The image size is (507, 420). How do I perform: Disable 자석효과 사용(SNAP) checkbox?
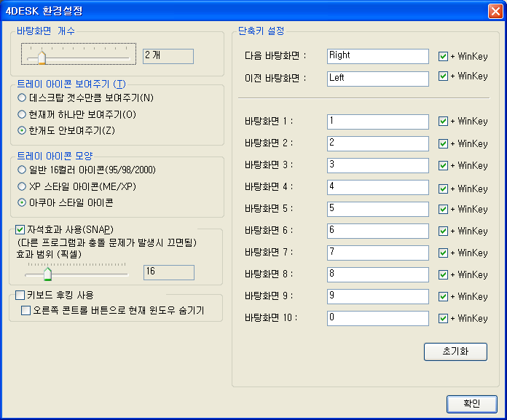click(x=20, y=229)
